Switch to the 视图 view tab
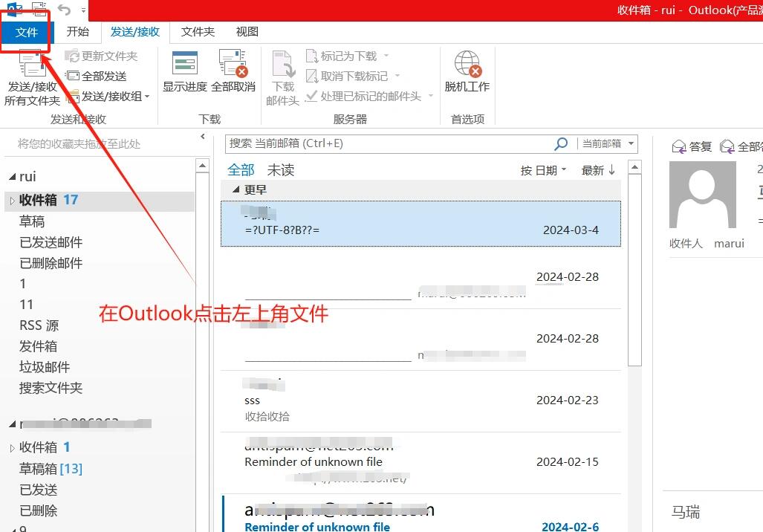Screen dimensions: 763x532 coord(247,32)
